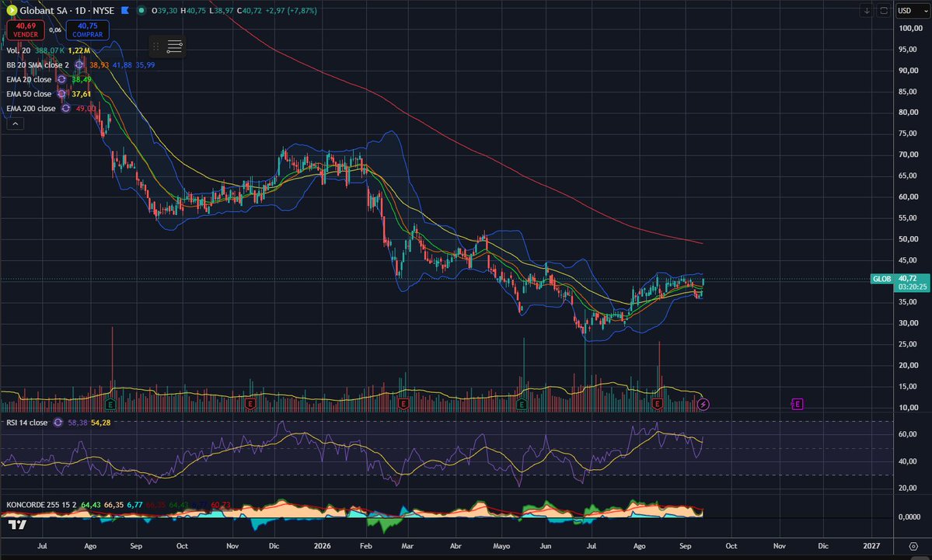Click the Oct label before Nov 2026

click(731, 546)
